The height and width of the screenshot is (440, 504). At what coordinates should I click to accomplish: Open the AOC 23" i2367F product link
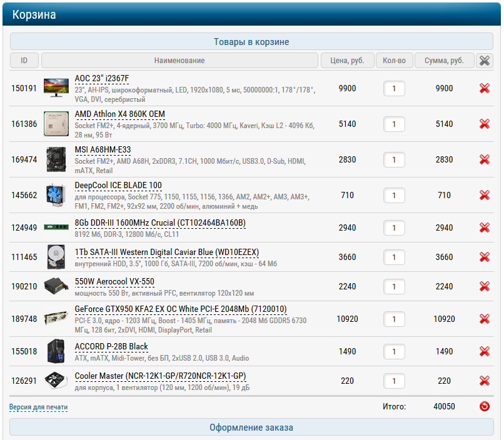[x=102, y=79]
